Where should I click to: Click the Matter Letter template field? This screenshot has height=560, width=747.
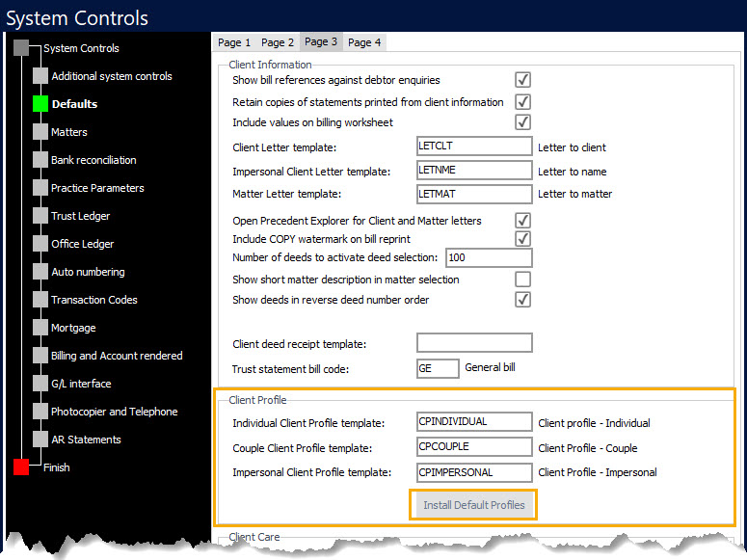click(x=474, y=194)
